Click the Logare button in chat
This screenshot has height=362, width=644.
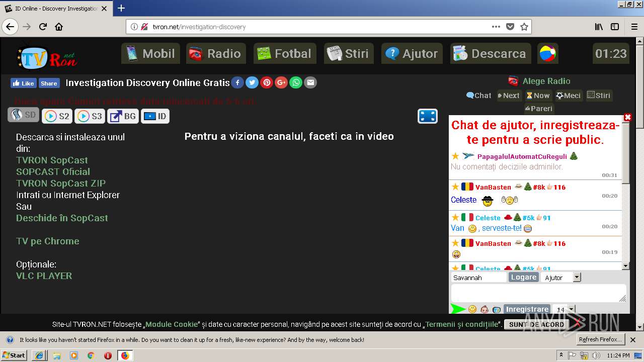[x=524, y=277]
